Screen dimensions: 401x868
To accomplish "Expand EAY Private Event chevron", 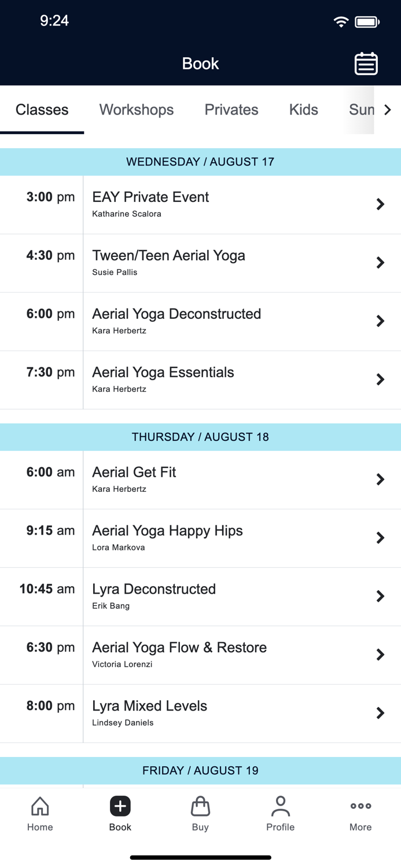I will point(380,204).
